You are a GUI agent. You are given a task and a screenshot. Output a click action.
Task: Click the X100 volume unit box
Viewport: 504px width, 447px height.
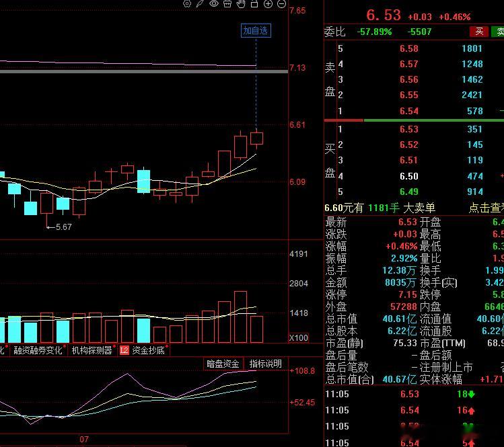pos(299,338)
